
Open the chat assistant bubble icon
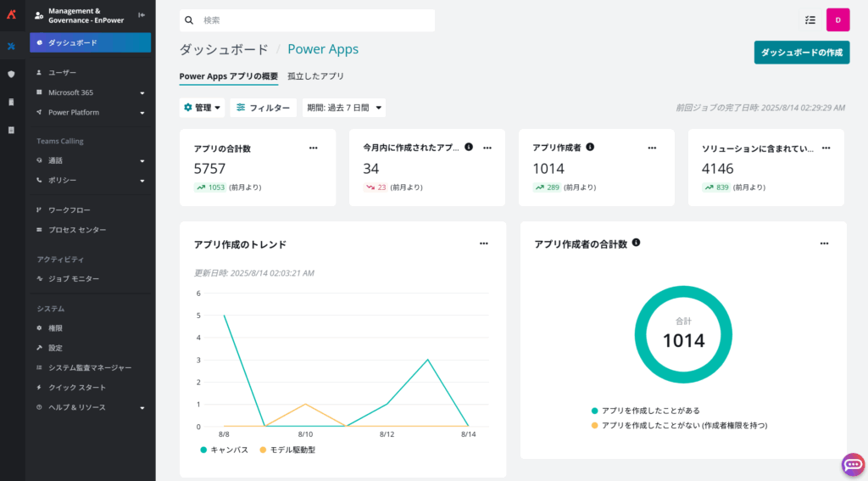(853, 464)
